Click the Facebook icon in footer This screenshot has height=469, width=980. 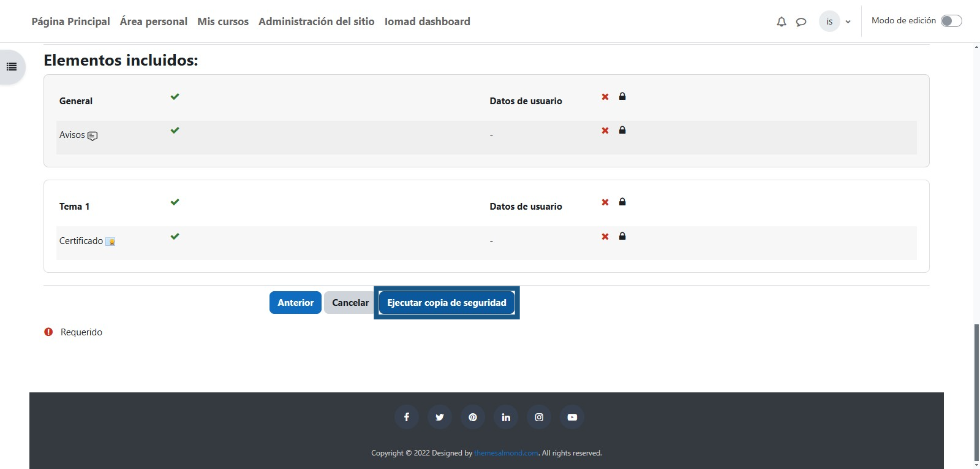click(x=407, y=417)
